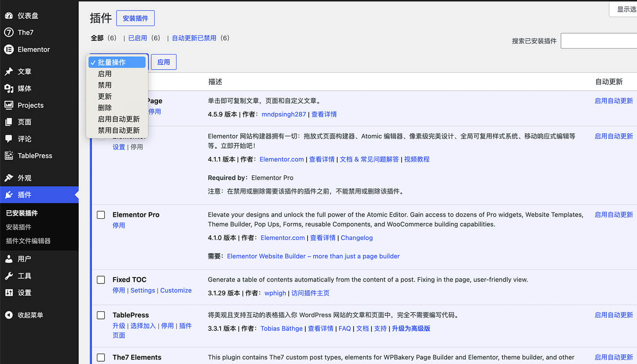The width and height of the screenshot is (637, 364).
Task: Choose 禁用自动更新 in bulk actions list
Action: click(x=117, y=131)
